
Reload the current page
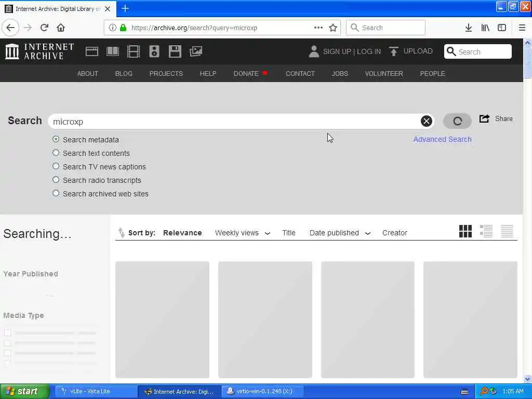[44, 28]
